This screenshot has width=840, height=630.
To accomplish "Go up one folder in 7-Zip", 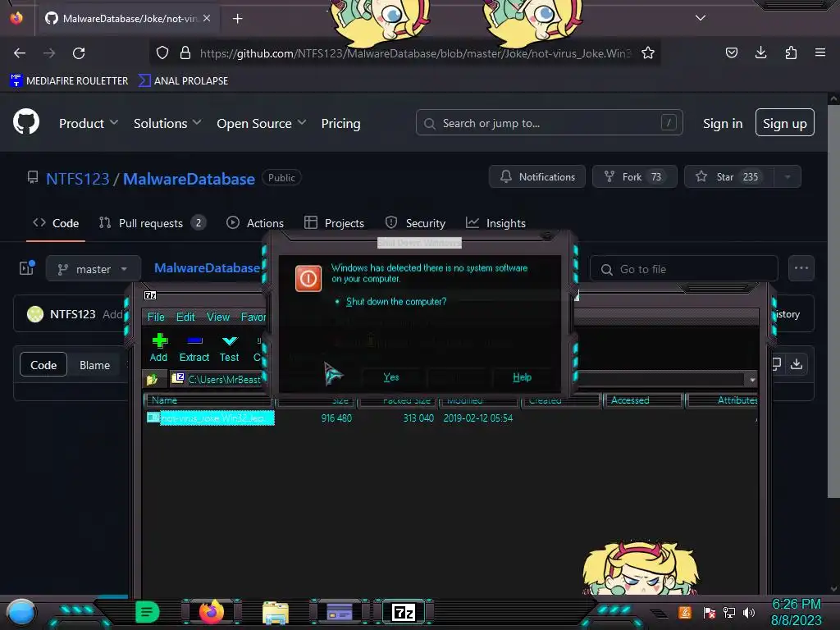I will coord(152,380).
